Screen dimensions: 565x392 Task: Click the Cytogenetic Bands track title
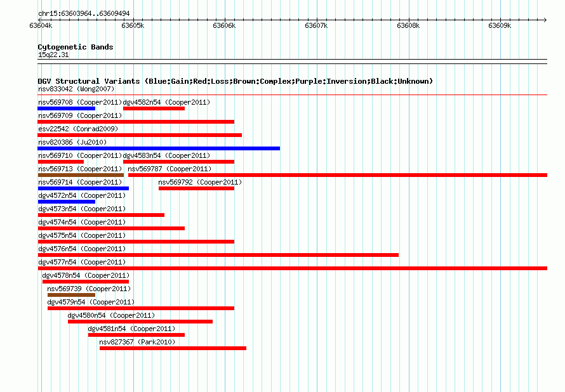click(x=76, y=47)
